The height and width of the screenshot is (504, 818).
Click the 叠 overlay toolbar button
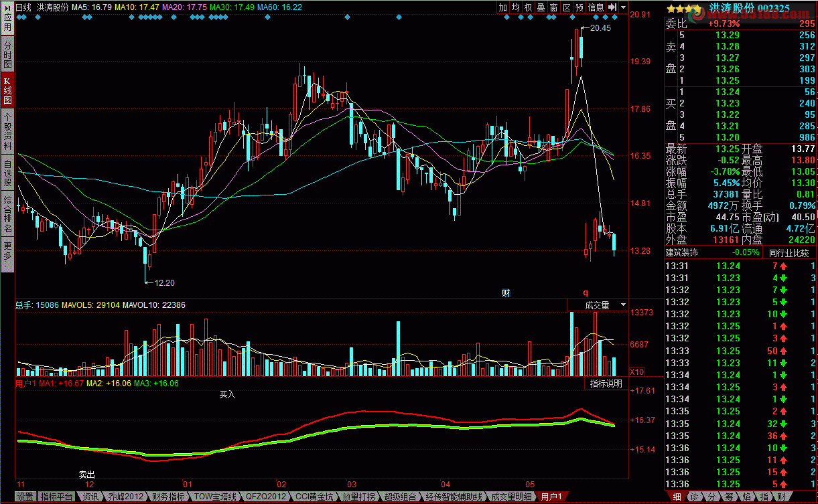[x=541, y=7]
